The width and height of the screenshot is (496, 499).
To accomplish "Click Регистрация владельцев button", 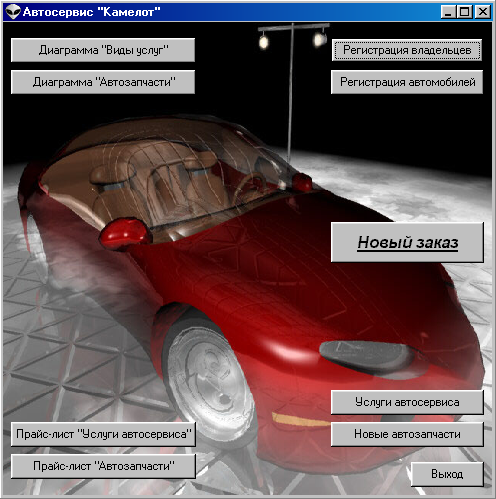I will pyautogui.click(x=407, y=50).
